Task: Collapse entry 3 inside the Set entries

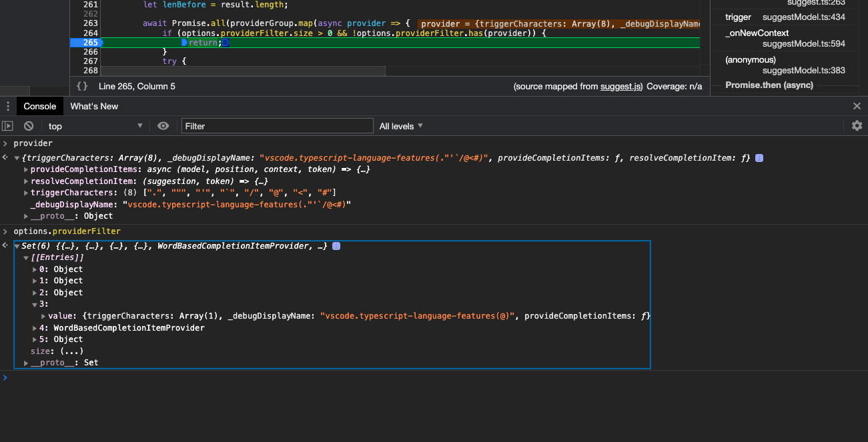Action: tap(33, 304)
